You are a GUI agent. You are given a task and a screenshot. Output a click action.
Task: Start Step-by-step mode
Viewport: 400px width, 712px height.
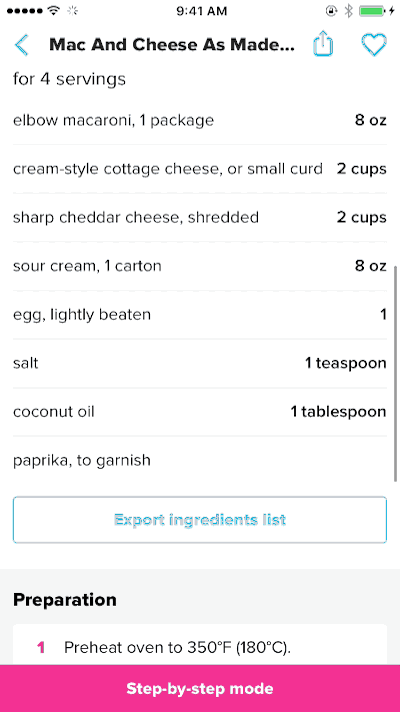(x=200, y=688)
